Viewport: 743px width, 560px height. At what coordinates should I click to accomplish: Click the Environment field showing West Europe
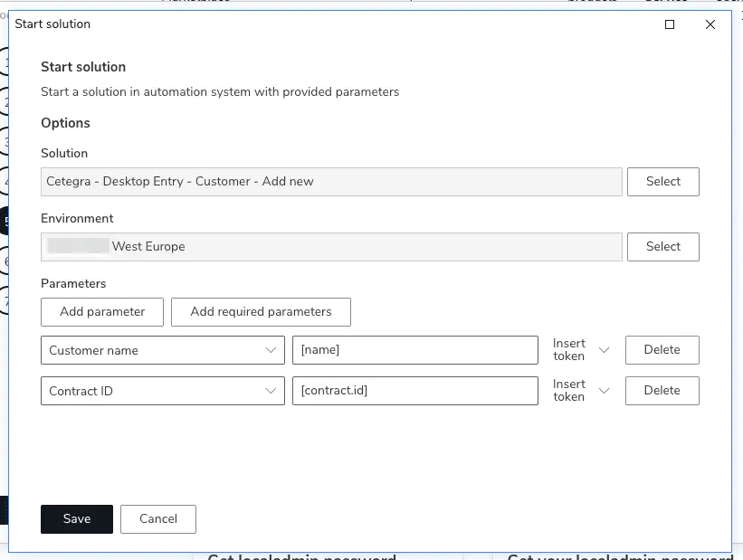click(x=330, y=246)
